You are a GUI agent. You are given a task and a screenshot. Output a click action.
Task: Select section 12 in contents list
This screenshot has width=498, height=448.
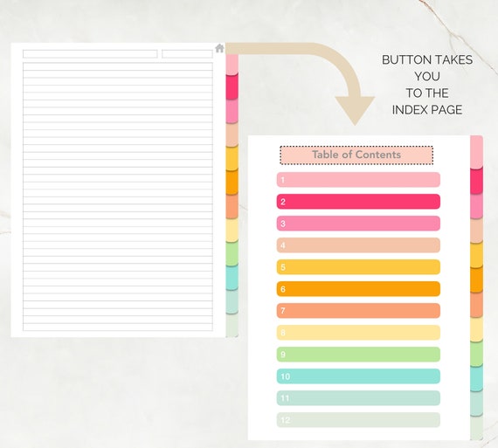[358, 420]
